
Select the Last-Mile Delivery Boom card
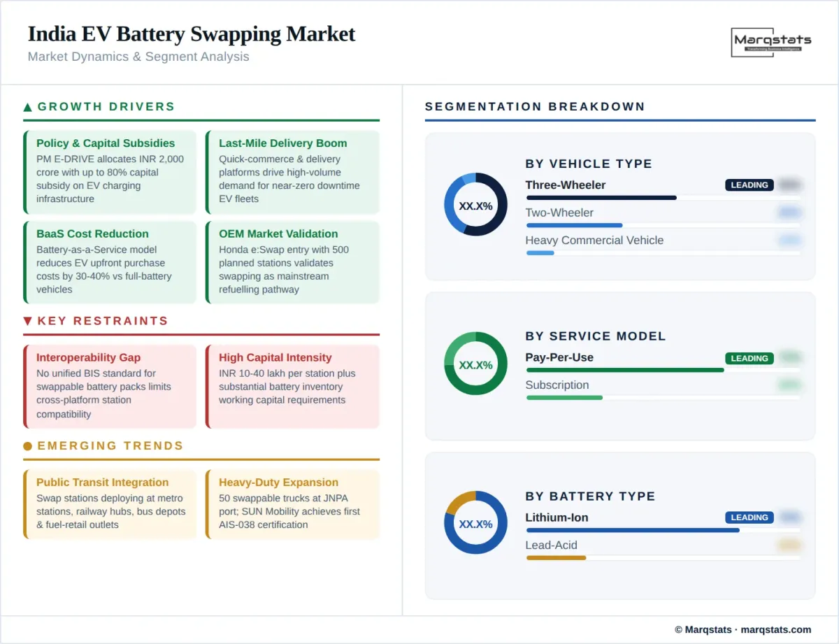(293, 172)
